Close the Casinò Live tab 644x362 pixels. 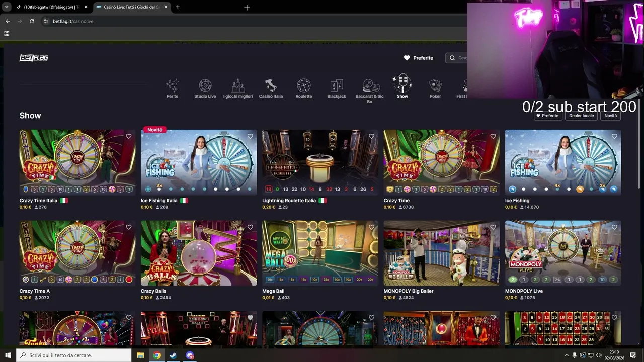[166, 7]
